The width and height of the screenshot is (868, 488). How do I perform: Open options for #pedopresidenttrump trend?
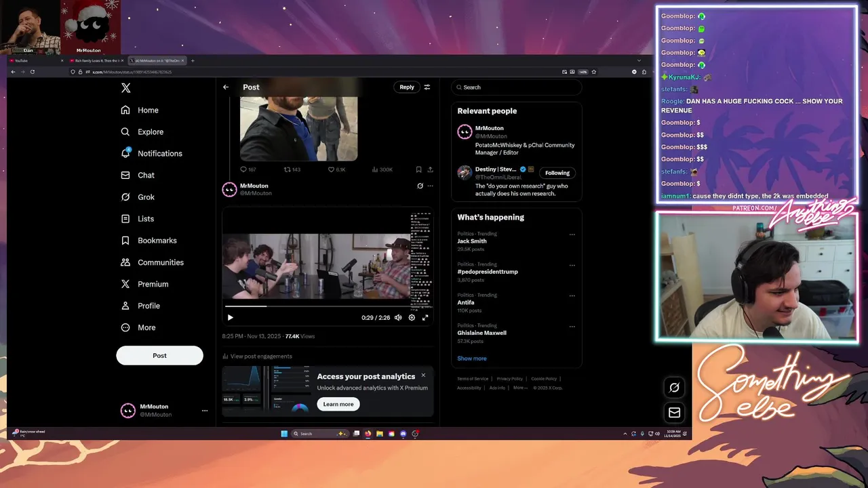point(572,265)
